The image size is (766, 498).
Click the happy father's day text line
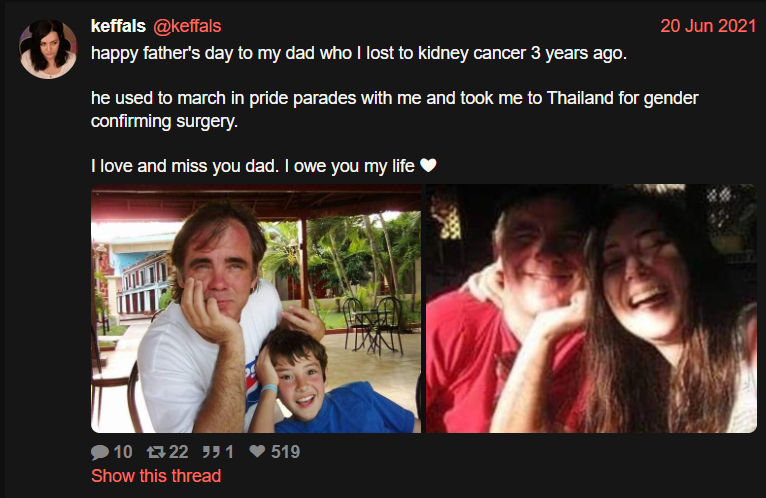point(358,53)
